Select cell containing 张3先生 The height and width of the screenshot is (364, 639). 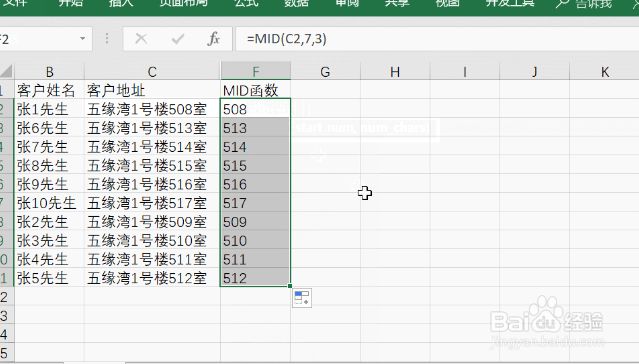coord(49,240)
